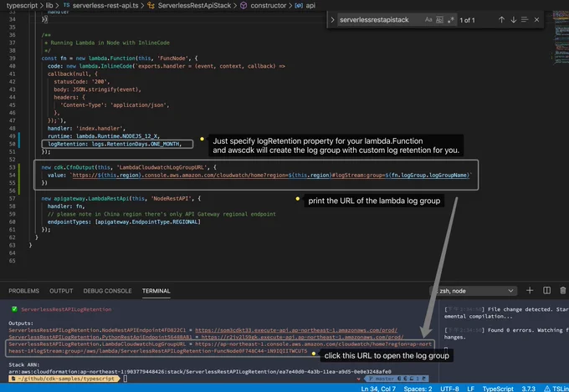
Task: Open the api variable breadcrumb
Action: tap(310, 6)
